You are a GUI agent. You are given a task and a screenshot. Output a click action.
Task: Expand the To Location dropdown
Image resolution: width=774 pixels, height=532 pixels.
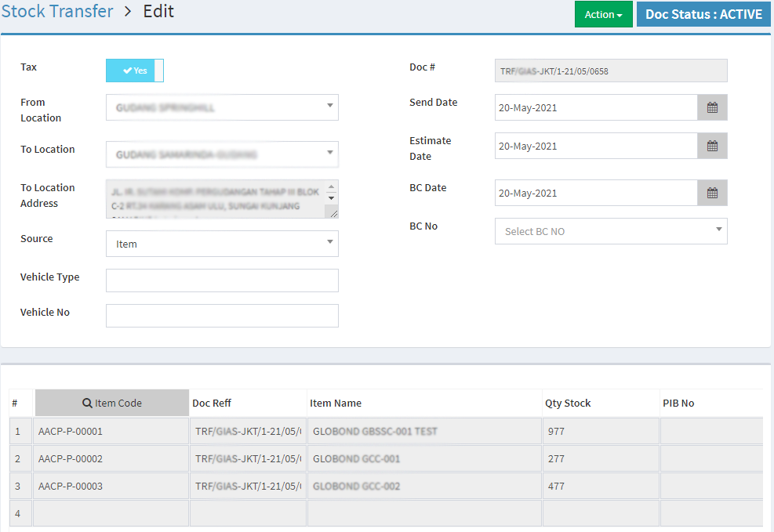pos(222,154)
